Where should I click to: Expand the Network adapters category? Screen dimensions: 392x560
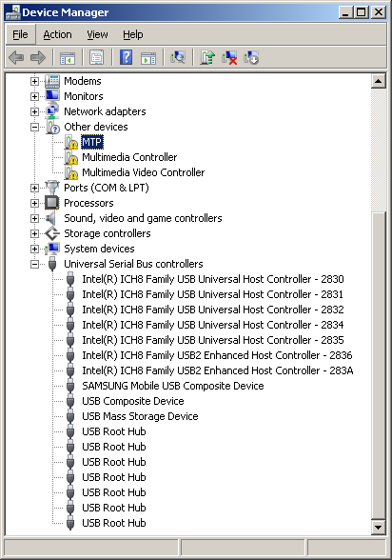[34, 111]
